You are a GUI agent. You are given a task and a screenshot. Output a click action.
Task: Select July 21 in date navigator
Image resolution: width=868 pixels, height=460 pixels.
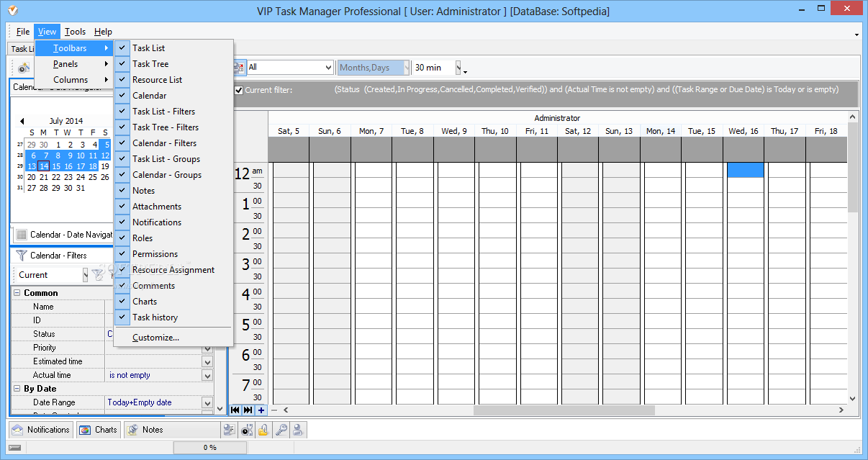[43, 177]
